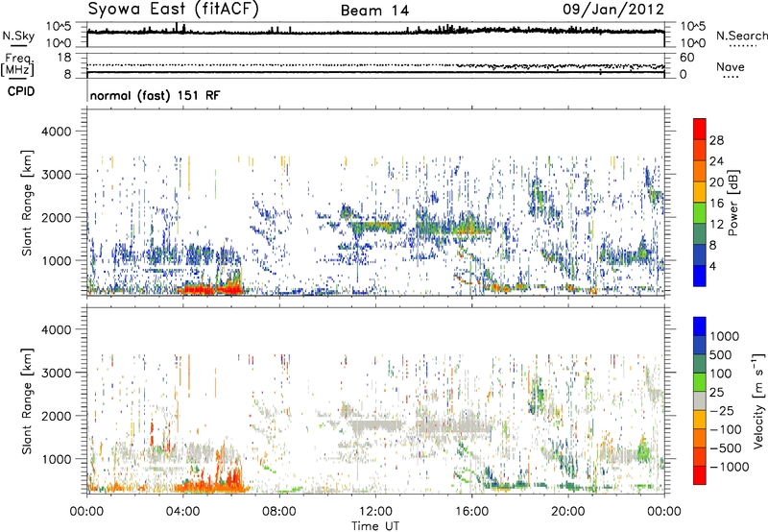Click the gray ground scatter band near 12:00 in velocity plot
This screenshot has height=532, width=768.
click(x=377, y=424)
